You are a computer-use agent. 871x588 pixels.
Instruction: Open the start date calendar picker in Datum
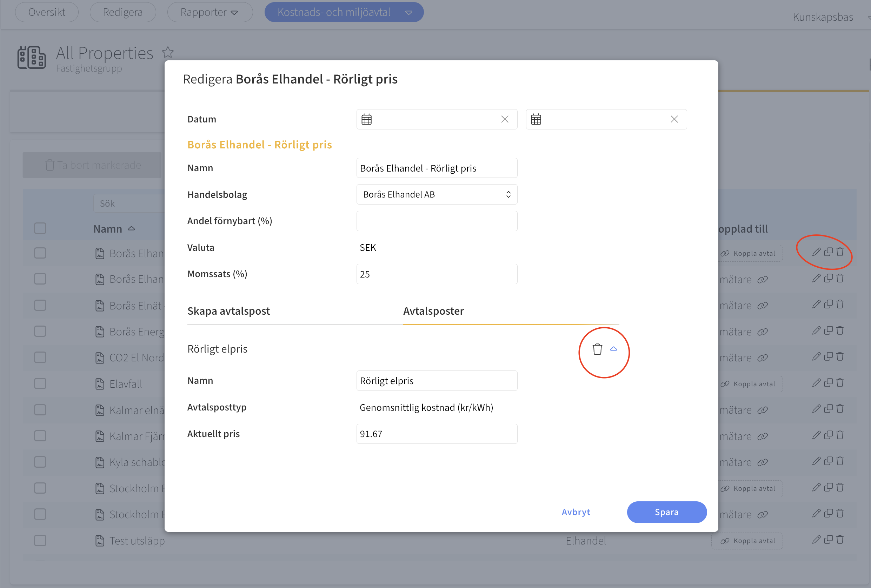coord(366,119)
